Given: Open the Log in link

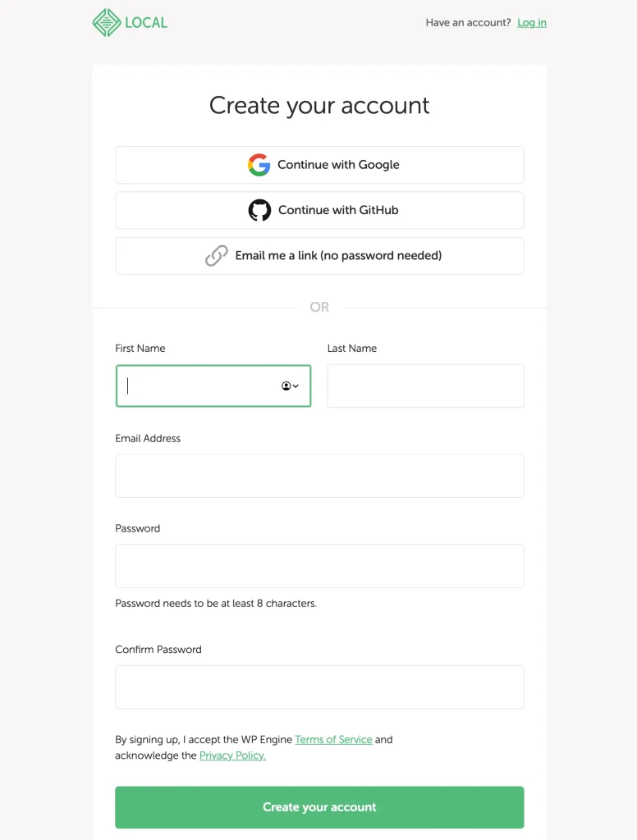Looking at the screenshot, I should 531,23.
